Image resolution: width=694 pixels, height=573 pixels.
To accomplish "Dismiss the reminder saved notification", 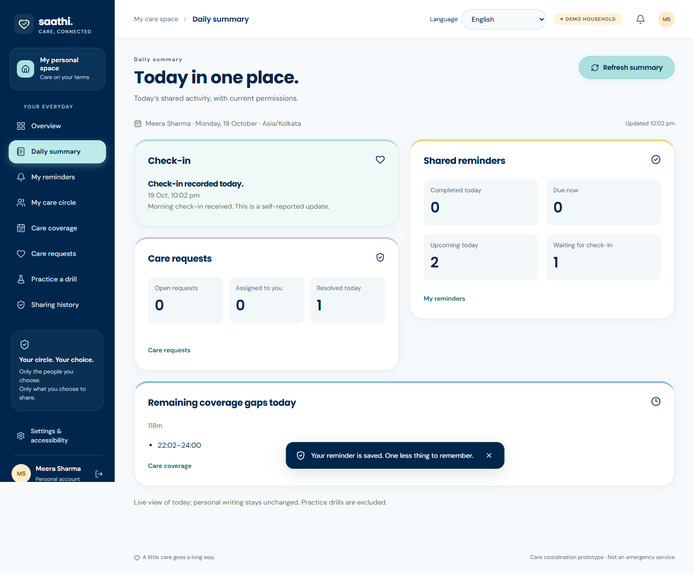I will click(x=489, y=455).
